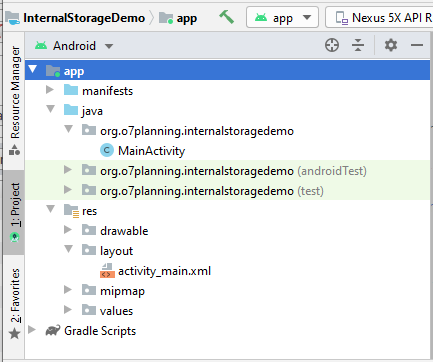The height and width of the screenshot is (362, 433).
Task: Expand the Gradle Scripts node
Action: tap(32, 330)
